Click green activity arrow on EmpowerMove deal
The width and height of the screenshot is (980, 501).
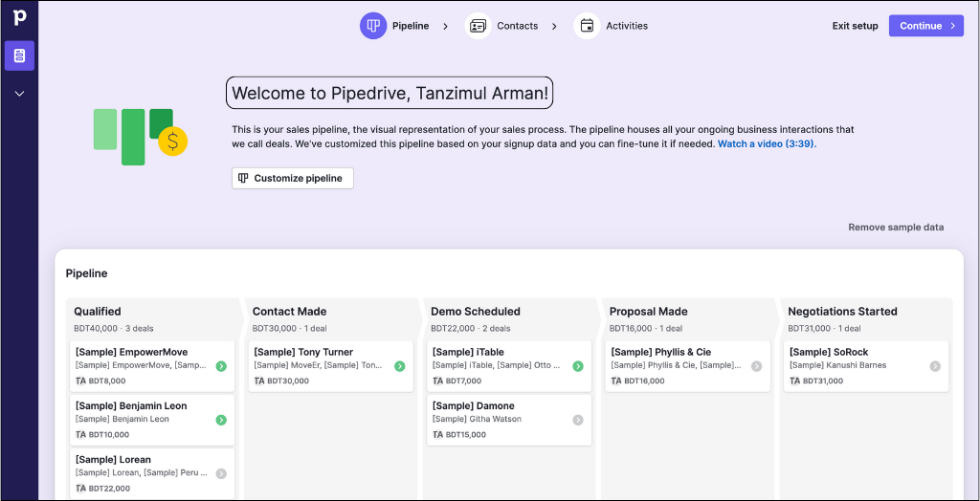pos(221,366)
